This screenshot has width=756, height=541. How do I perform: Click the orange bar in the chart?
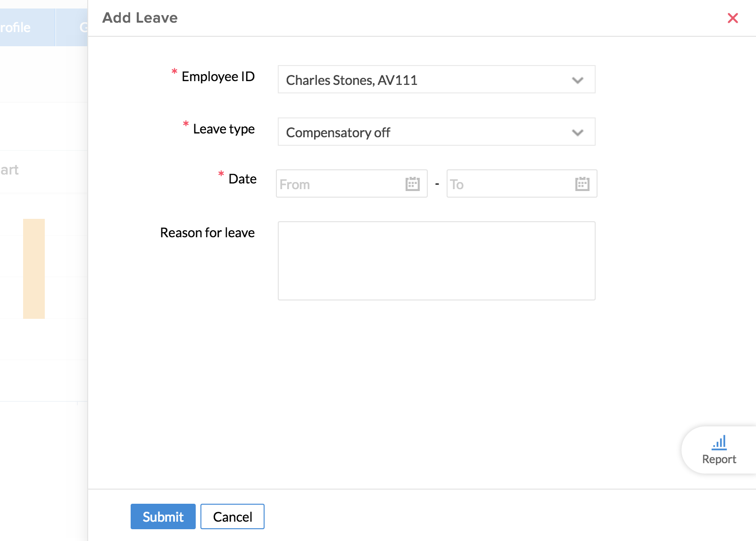(34, 268)
